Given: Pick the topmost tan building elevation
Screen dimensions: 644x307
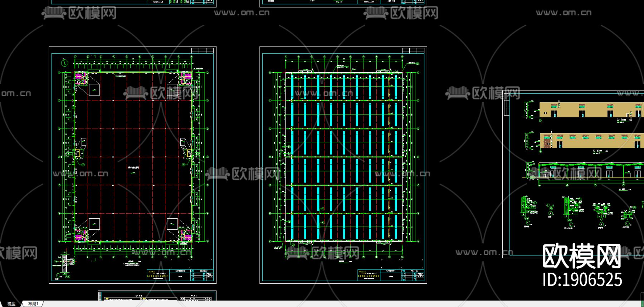Looking at the screenshot, I should pos(591,110).
